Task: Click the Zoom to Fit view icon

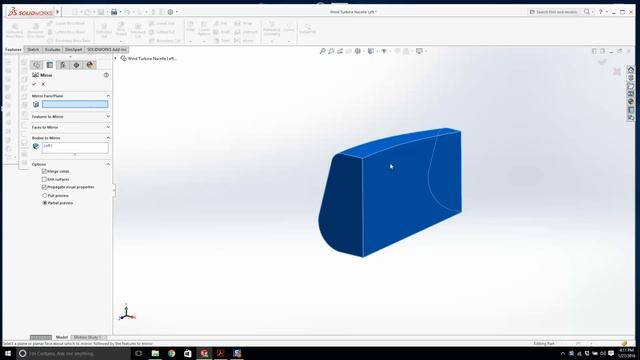Action: pos(322,51)
